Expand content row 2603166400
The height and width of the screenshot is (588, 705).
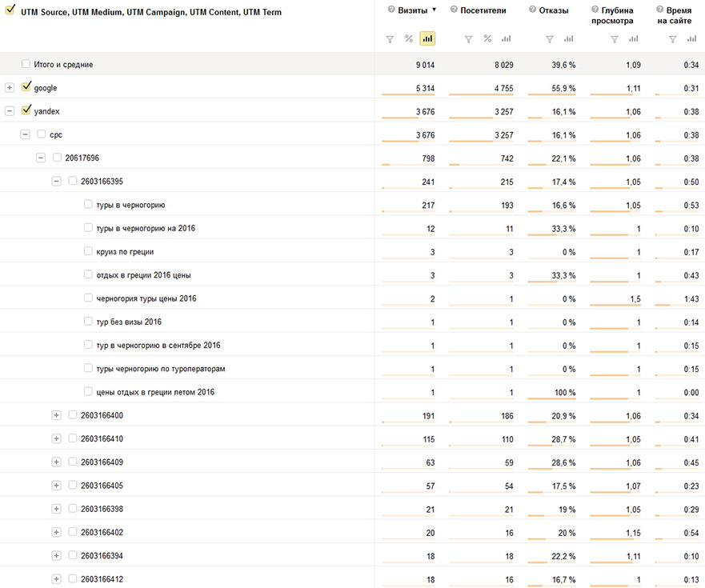[x=56, y=415]
